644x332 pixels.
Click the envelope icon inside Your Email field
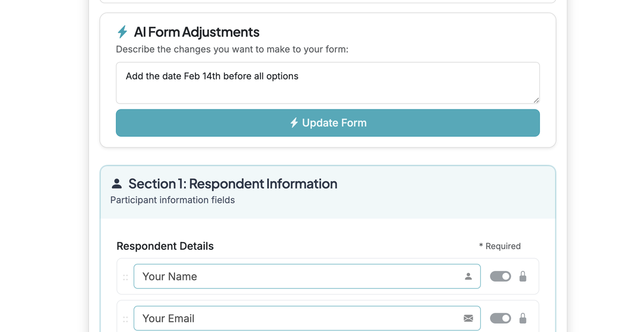(x=467, y=318)
